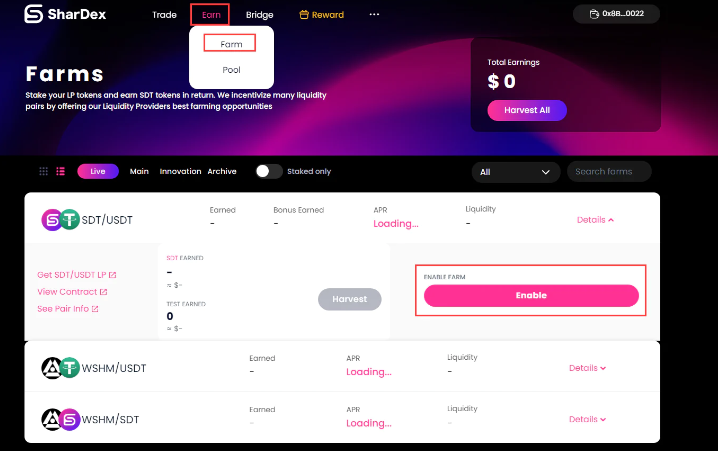Open the three-dots more menu

click(374, 14)
